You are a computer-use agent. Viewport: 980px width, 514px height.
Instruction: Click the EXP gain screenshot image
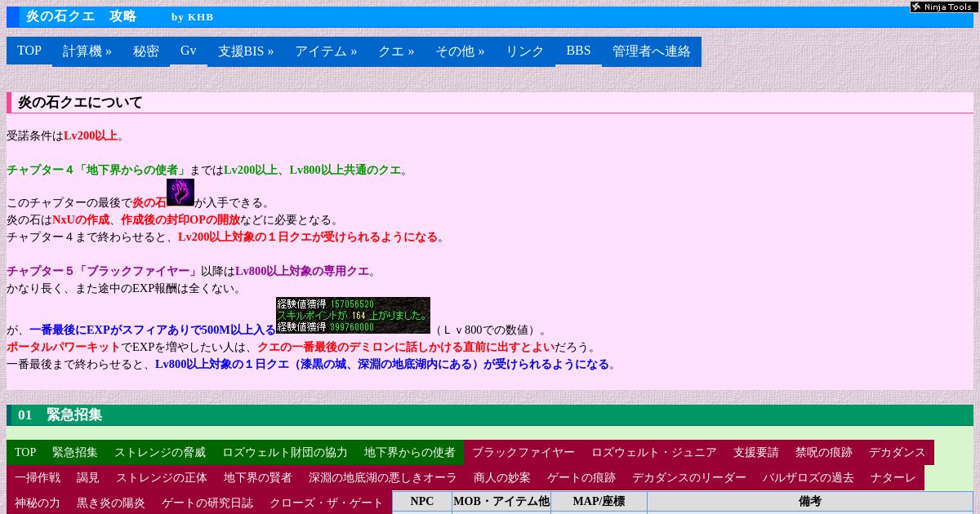click(353, 316)
